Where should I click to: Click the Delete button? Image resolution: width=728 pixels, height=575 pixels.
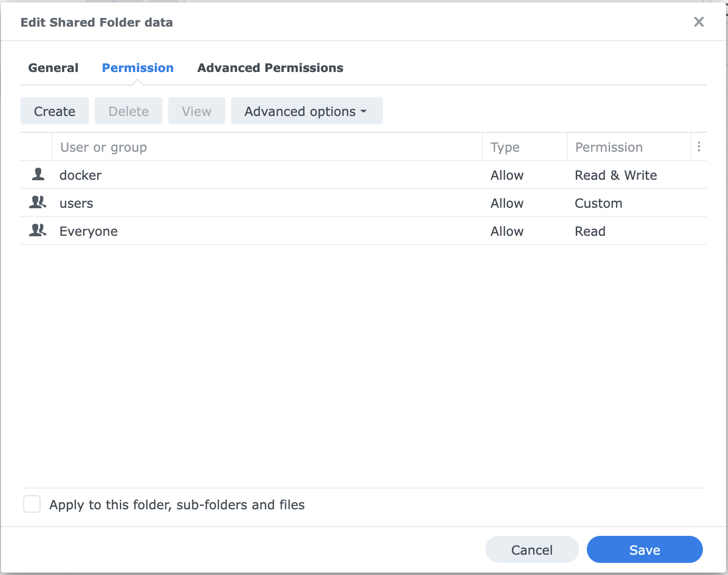(129, 111)
